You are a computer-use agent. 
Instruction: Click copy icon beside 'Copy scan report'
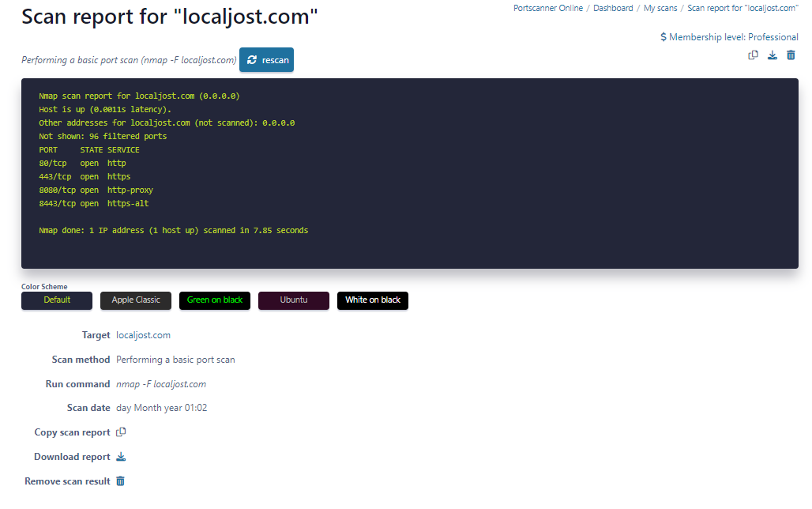tap(120, 432)
